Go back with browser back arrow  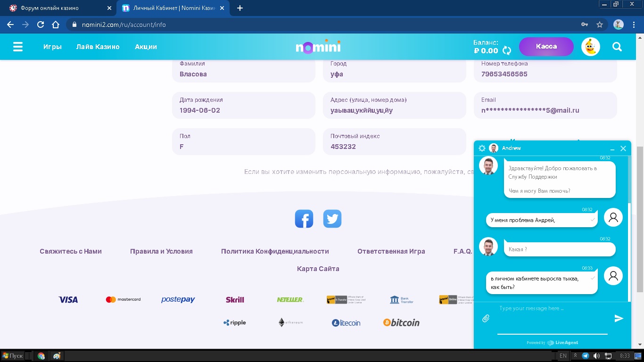10,25
